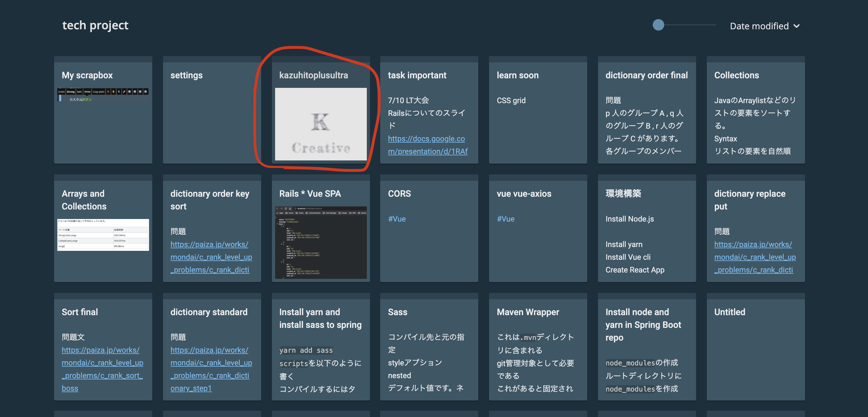Click the #Vue hashtag in CORS card
This screenshot has height=417, width=868.
397,219
